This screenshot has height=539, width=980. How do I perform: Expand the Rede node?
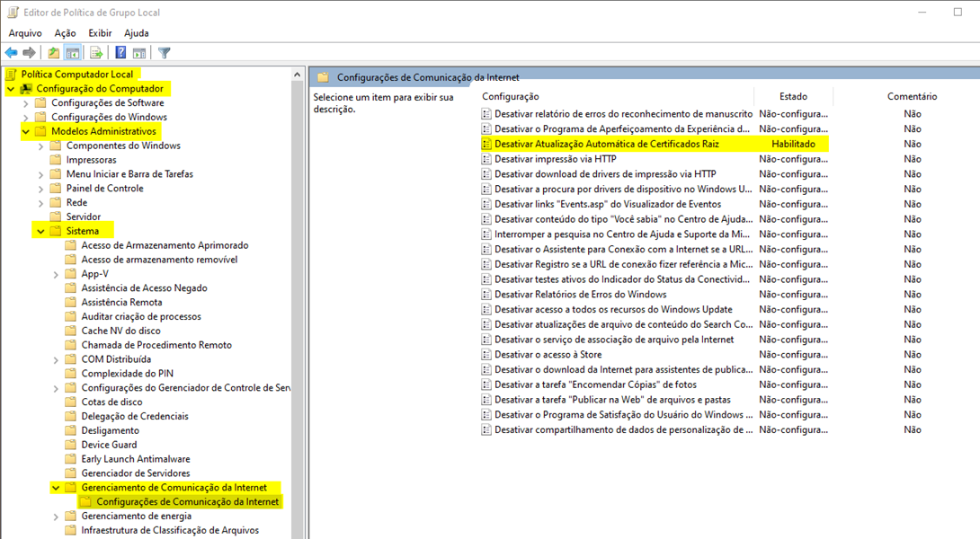40,203
